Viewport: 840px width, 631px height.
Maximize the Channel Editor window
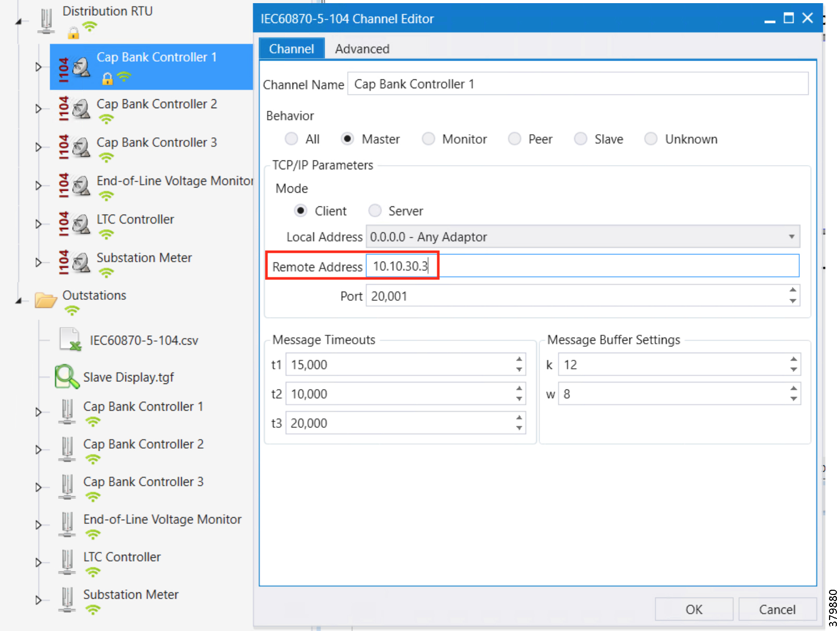pos(788,18)
